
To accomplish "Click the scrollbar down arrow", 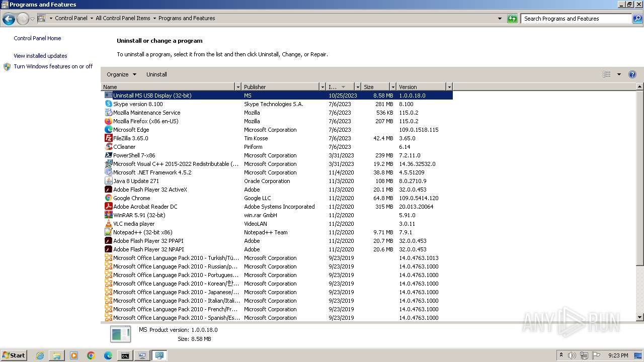I will pos(640,317).
